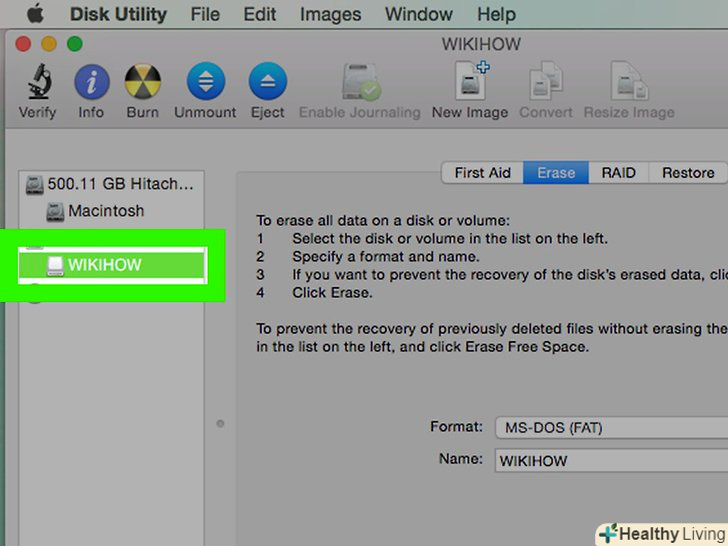
Task: Open the Images menu
Action: pos(330,14)
